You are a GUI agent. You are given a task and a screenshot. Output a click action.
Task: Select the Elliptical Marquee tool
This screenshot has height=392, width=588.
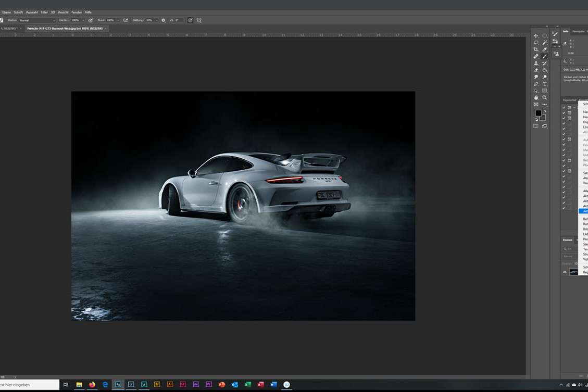[544, 35]
